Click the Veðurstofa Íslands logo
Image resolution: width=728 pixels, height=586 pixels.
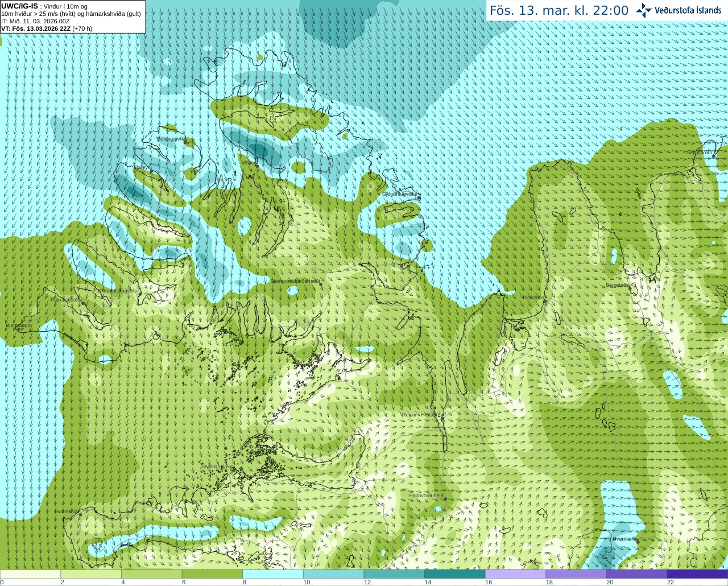coord(679,10)
